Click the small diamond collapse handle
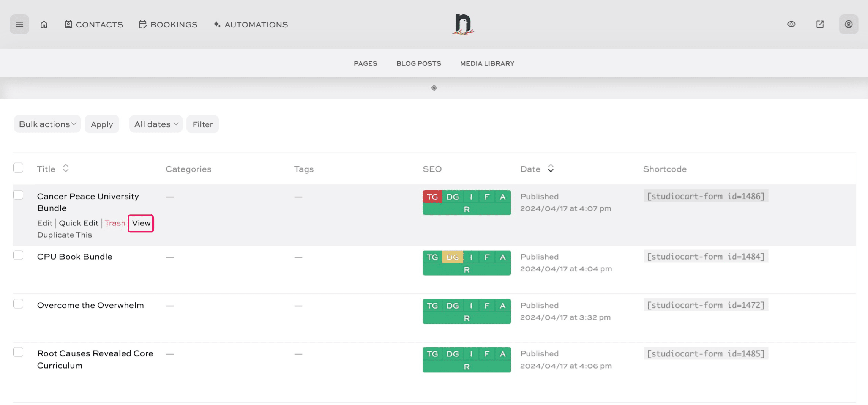868x405 pixels. coord(434,88)
